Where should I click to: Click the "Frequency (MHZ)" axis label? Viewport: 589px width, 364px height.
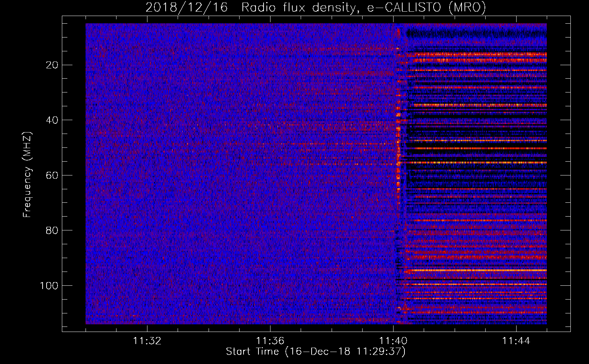[27, 174]
